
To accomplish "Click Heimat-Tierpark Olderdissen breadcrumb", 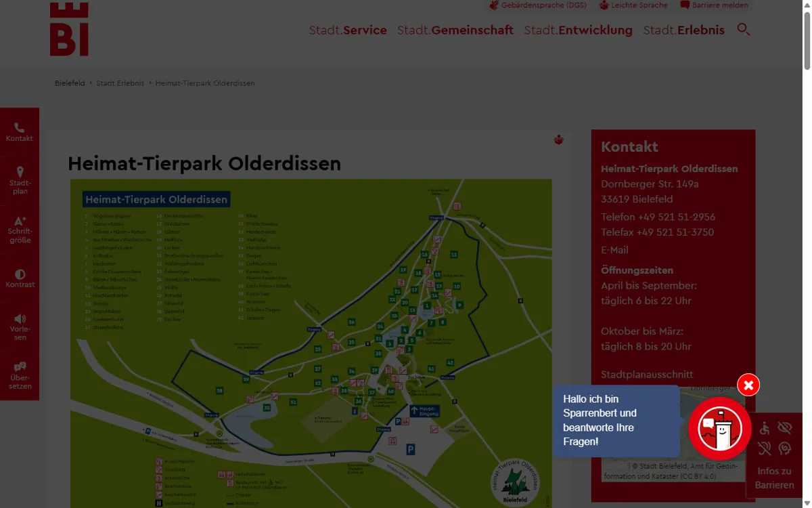I will pos(205,83).
